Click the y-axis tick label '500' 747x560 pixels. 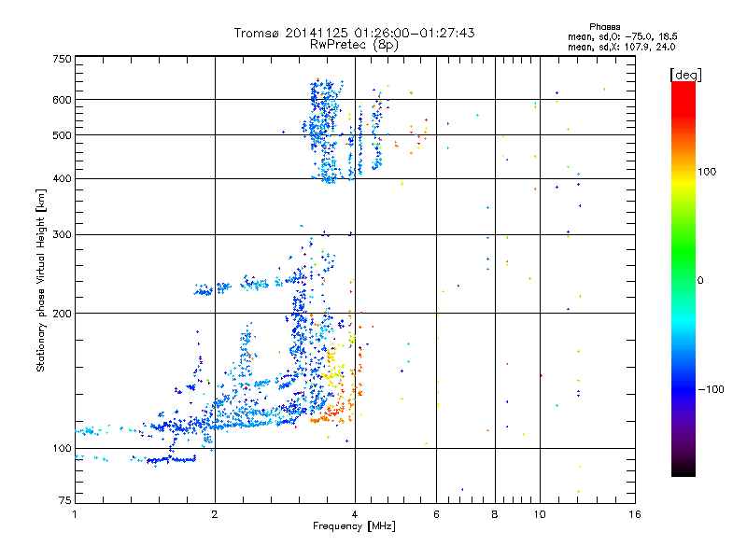62,135
